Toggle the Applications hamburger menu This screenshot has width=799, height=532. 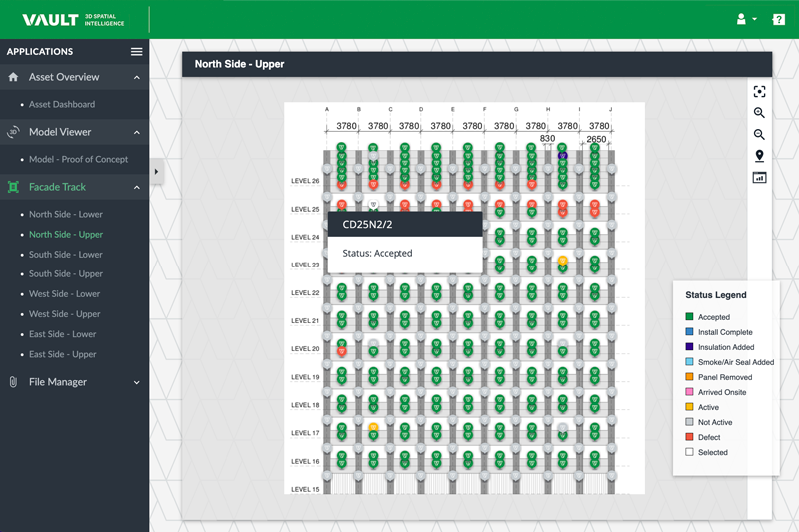coord(136,52)
